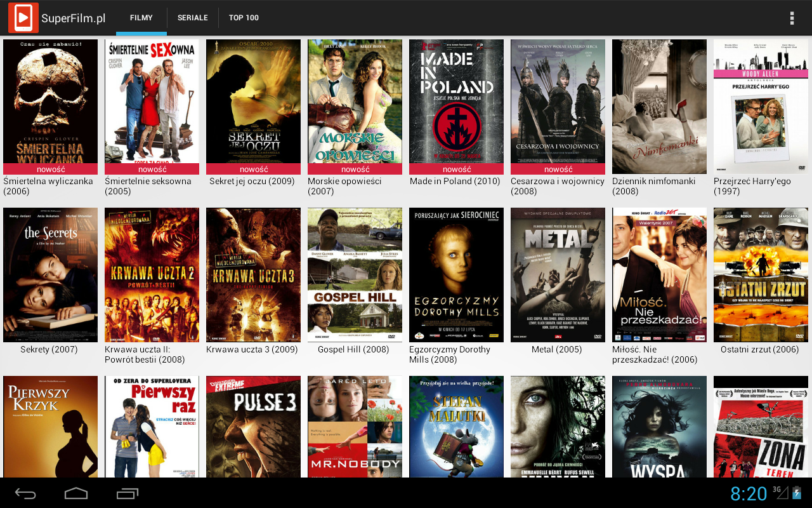This screenshot has width=812, height=508.
Task: Select title "Egzorcyzmy Dorothy Mills (2008)"
Action: coord(450,354)
